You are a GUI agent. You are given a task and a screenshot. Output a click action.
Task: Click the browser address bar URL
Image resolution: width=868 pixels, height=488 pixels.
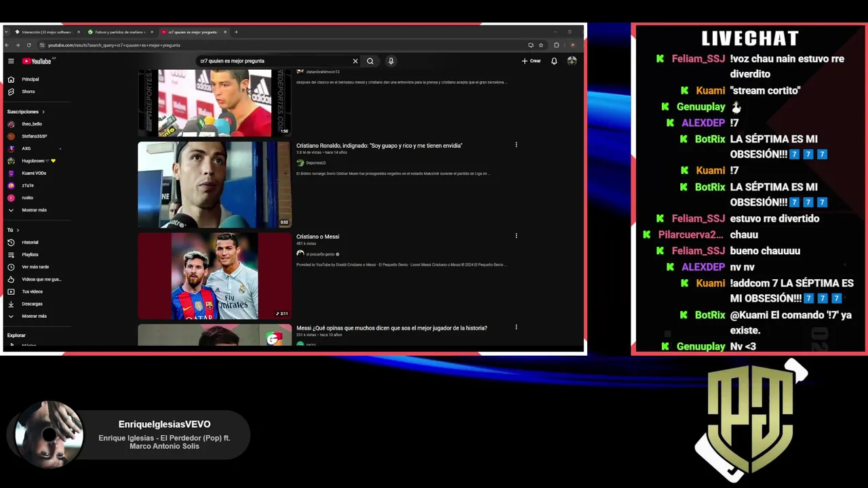(x=114, y=45)
